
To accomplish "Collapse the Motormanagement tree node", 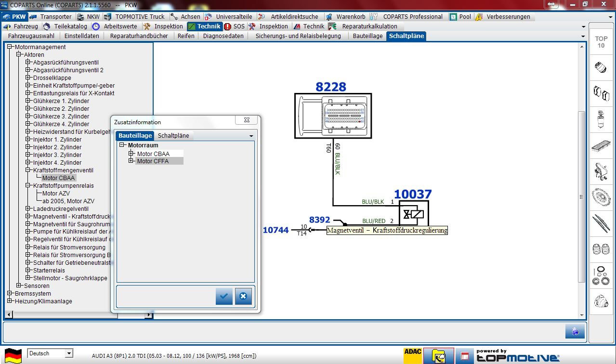I will coord(10,47).
